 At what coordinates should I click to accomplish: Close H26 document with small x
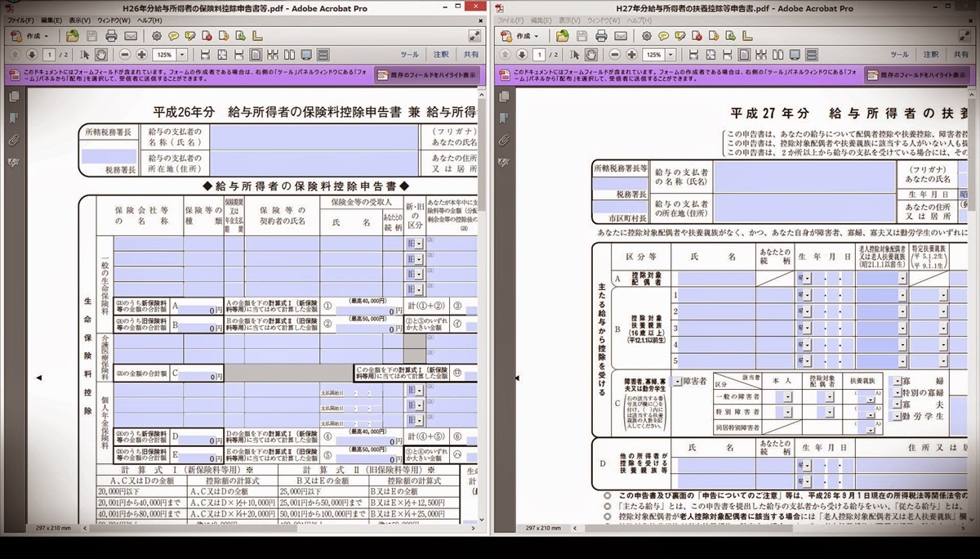pos(481,19)
